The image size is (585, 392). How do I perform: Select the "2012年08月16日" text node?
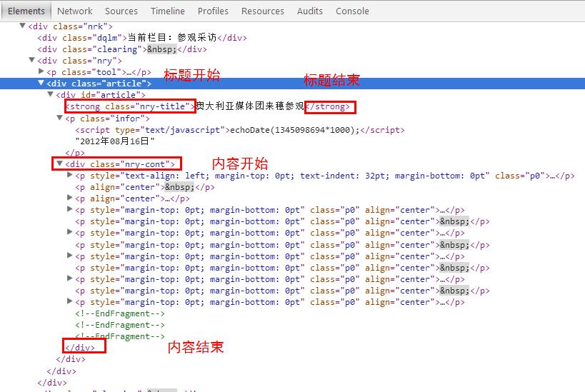click(115, 141)
